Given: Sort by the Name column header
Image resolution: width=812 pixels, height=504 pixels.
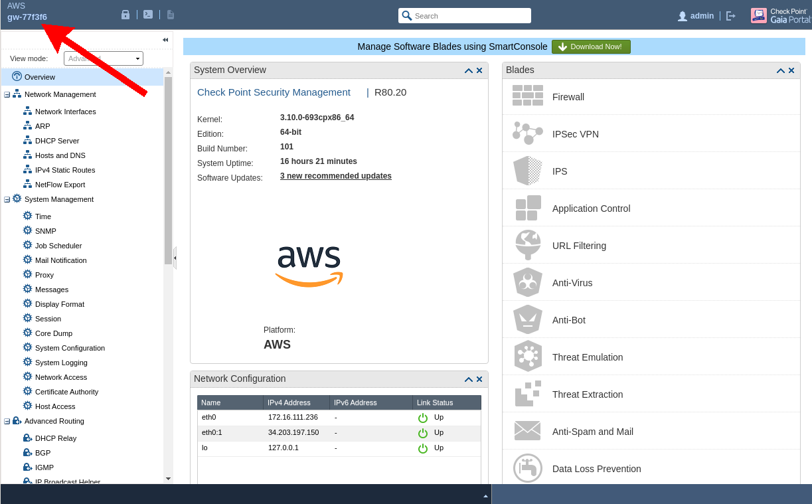Looking at the screenshot, I should [230, 402].
